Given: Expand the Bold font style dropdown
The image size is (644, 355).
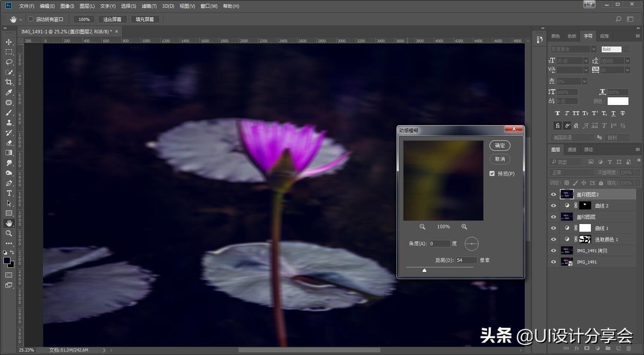Looking at the screenshot, I should tap(627, 49).
